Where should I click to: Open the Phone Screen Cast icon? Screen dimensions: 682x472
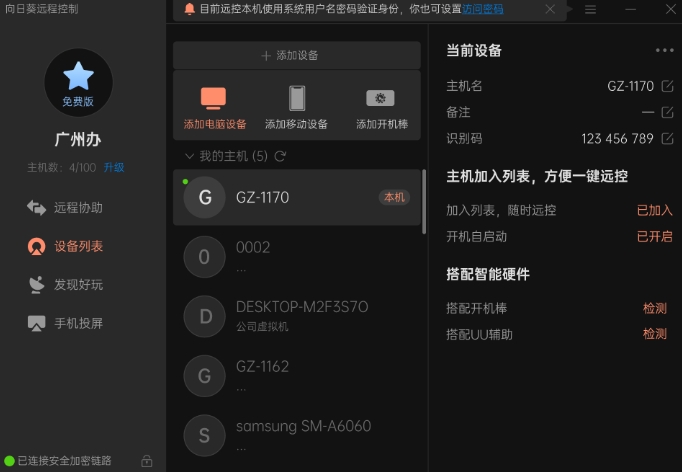pos(37,323)
